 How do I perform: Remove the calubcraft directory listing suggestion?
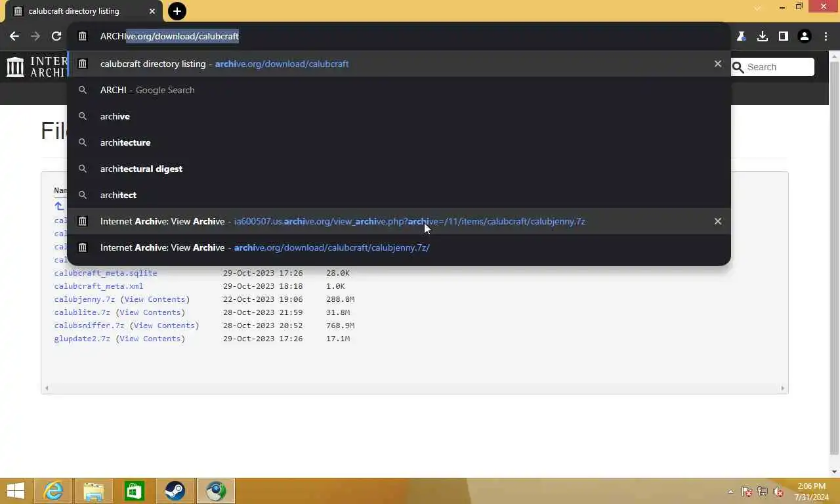pyautogui.click(x=718, y=64)
